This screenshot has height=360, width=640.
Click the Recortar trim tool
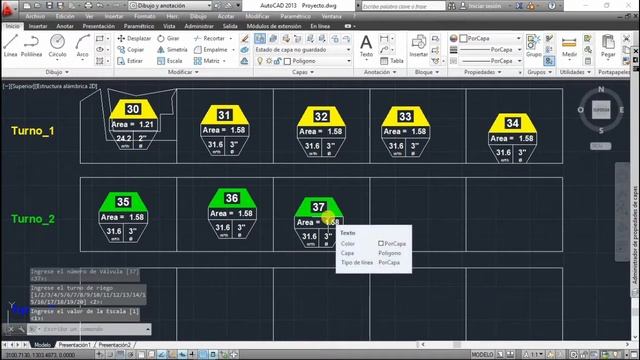point(209,38)
